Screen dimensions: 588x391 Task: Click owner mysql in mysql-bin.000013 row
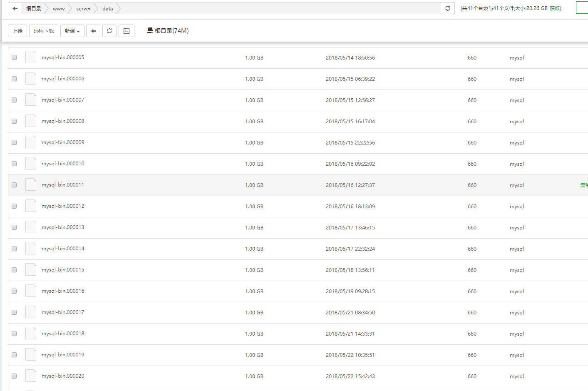pos(517,228)
